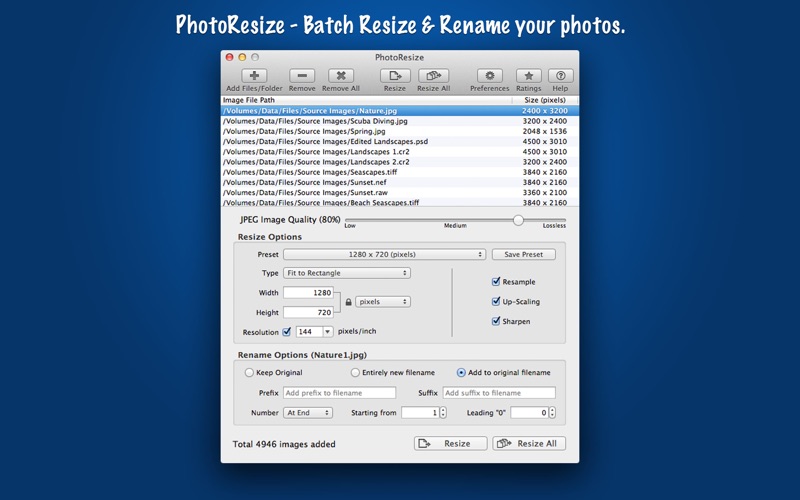
Task: Open the Preset dropdown 1280 x 720
Action: coord(384,254)
